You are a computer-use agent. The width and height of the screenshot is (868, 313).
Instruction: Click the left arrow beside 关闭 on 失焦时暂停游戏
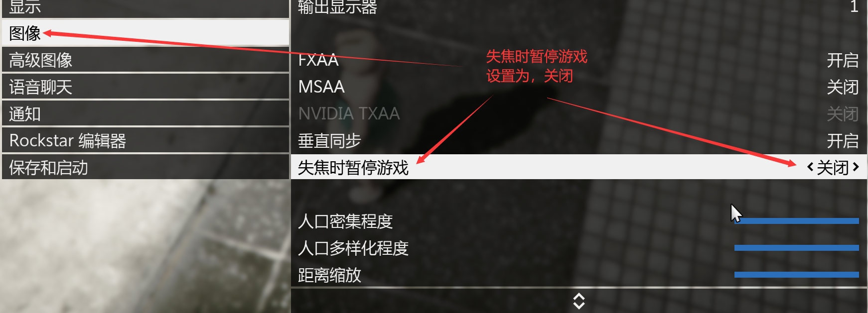[810, 167]
